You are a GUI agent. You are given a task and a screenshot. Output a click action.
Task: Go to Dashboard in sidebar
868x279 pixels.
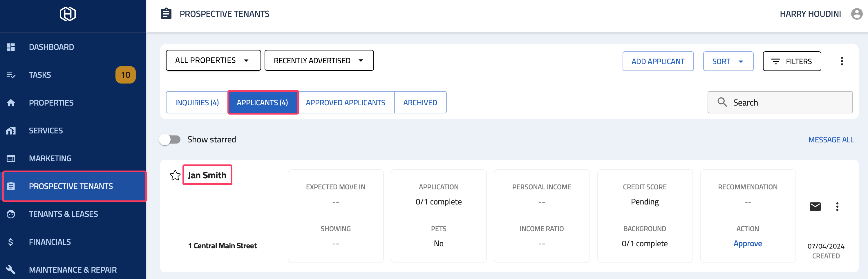click(x=73, y=47)
